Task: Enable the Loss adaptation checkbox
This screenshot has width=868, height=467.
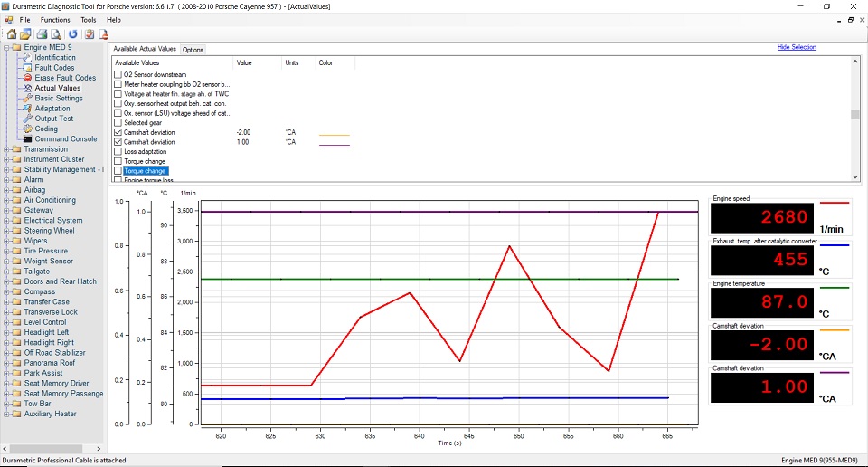Action: [118, 152]
